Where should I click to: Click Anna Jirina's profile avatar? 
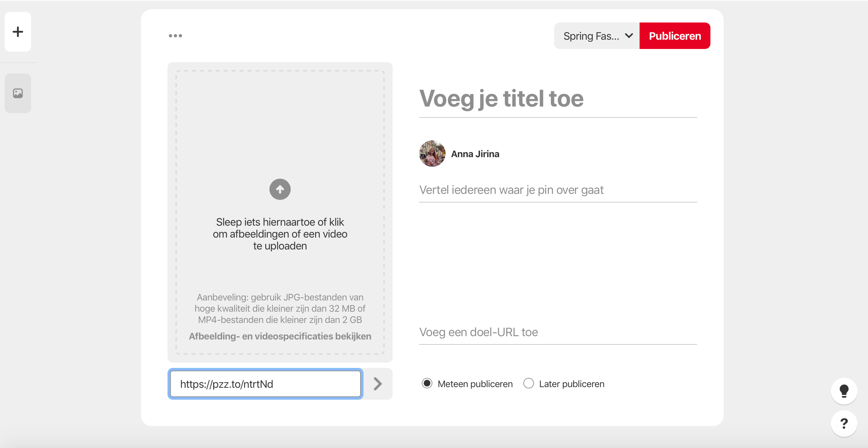tap(432, 154)
